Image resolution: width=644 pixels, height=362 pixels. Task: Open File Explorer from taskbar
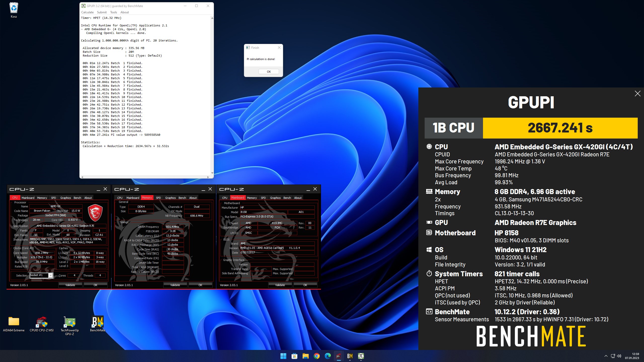[305, 356]
